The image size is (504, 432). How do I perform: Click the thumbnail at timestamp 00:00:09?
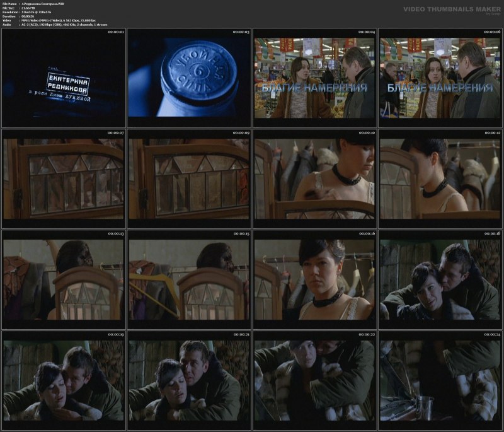coord(190,178)
